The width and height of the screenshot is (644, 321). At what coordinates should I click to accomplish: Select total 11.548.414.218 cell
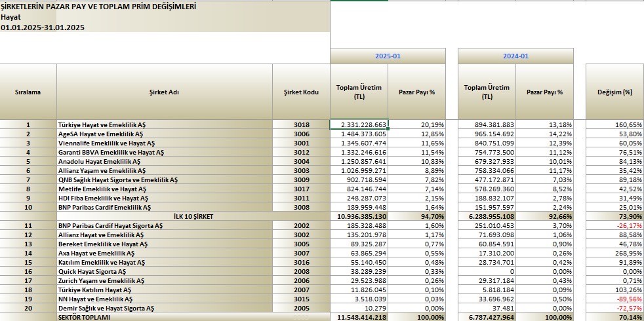coord(359,317)
